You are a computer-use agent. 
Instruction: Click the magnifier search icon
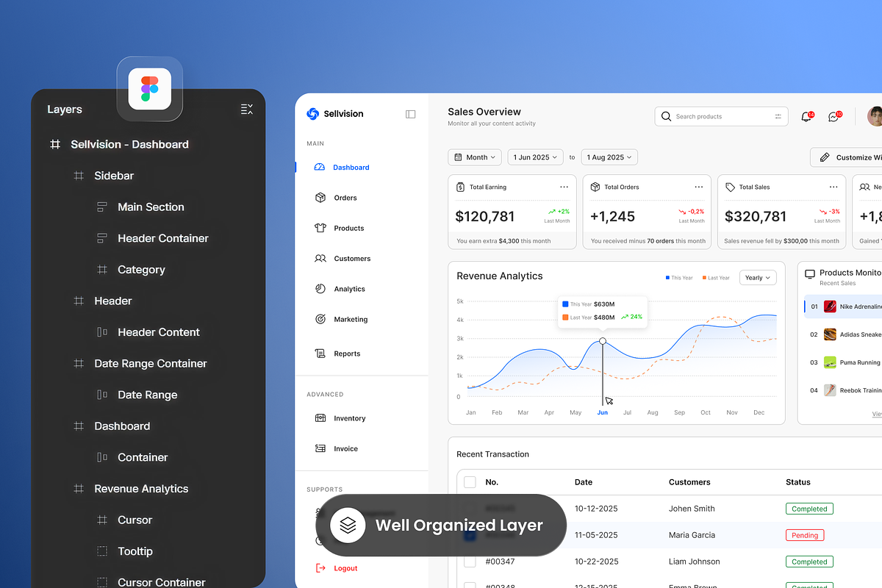tap(666, 116)
